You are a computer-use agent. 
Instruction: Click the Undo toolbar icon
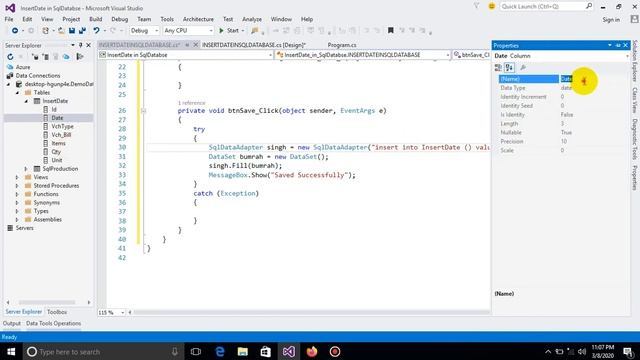96,31
